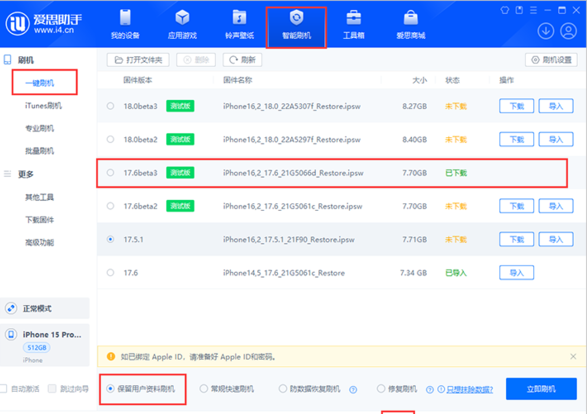Select firmware 17.5.1 radio button
Viewport: 587px width, 414px height.
click(x=110, y=239)
